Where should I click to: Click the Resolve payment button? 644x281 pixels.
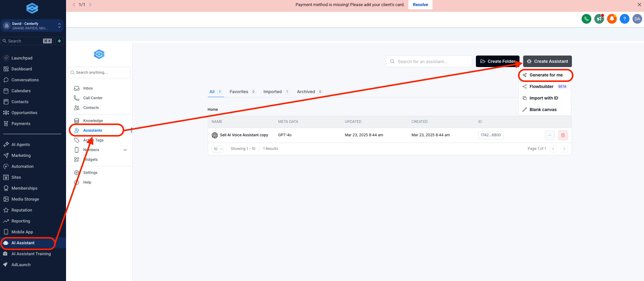(x=420, y=5)
